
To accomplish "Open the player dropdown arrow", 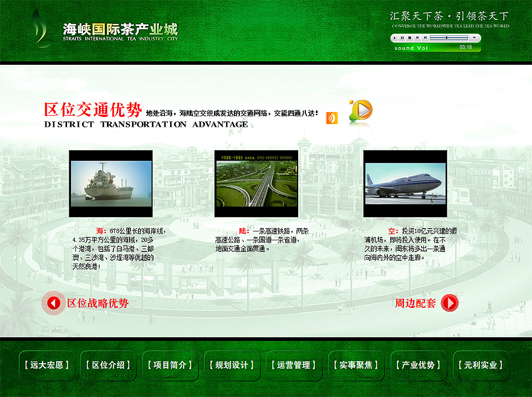I will tap(474, 38).
